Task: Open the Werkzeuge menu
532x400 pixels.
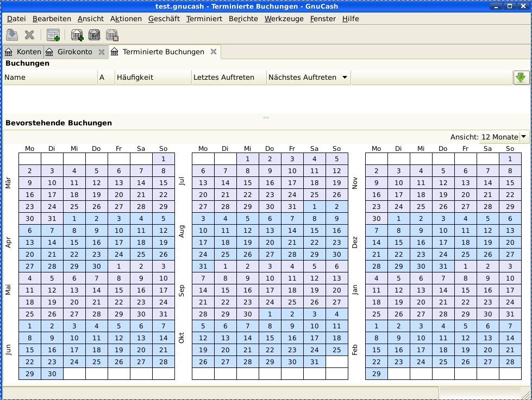Action: click(x=284, y=19)
